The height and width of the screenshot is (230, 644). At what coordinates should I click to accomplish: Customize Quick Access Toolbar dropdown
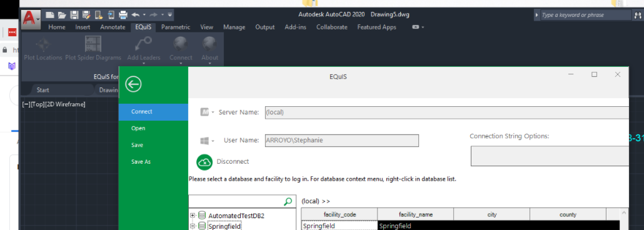click(170, 15)
